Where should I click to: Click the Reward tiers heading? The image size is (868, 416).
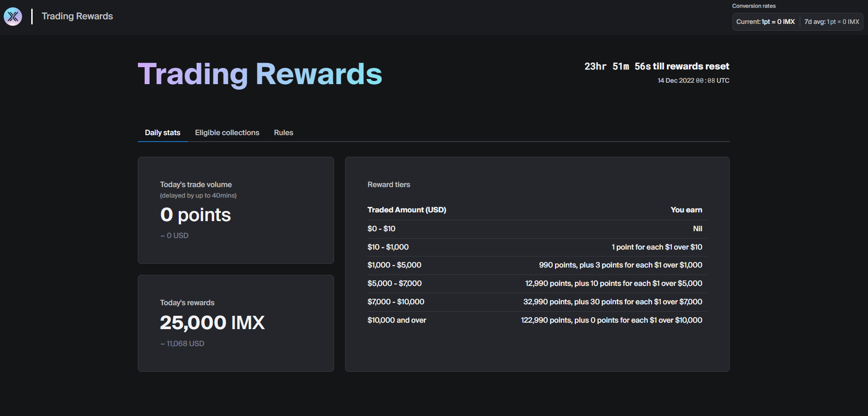pyautogui.click(x=388, y=184)
